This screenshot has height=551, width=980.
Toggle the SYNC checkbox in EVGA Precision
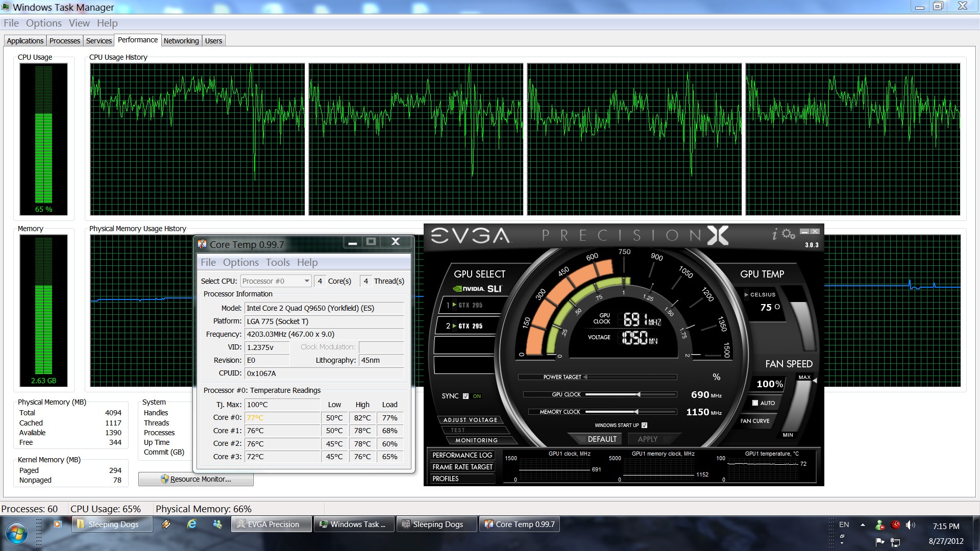[465, 396]
